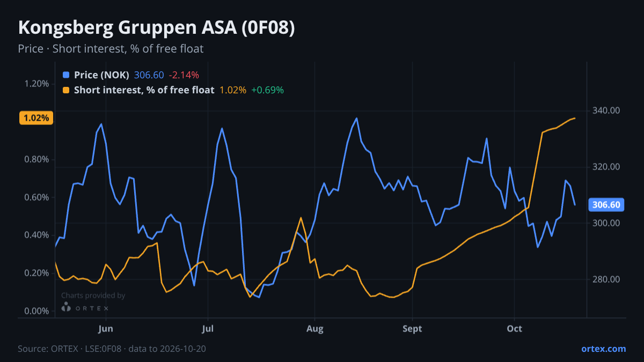The height and width of the screenshot is (362, 644).
Task: Click the 1.02% orange value in legend
Action: tap(233, 90)
